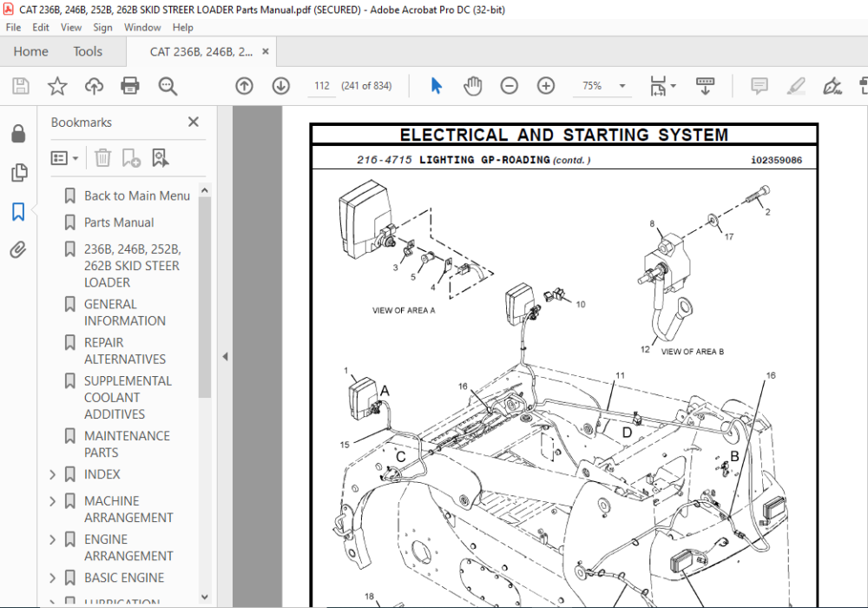Open the Edit menu
Image resolution: width=868 pixels, height=608 pixels.
point(41,27)
